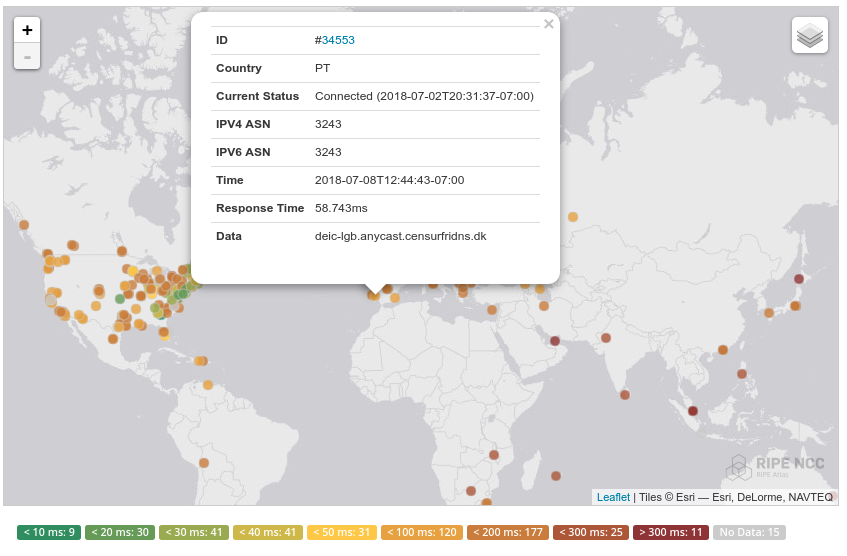The height and width of the screenshot is (556, 847).
Task: Zoom out the map with minus button
Action: tap(27, 57)
